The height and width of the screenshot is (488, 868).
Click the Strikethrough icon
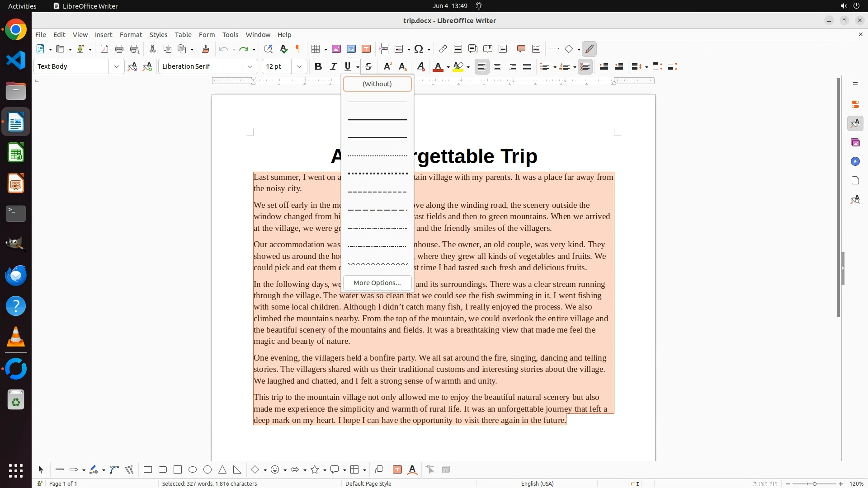(368, 66)
